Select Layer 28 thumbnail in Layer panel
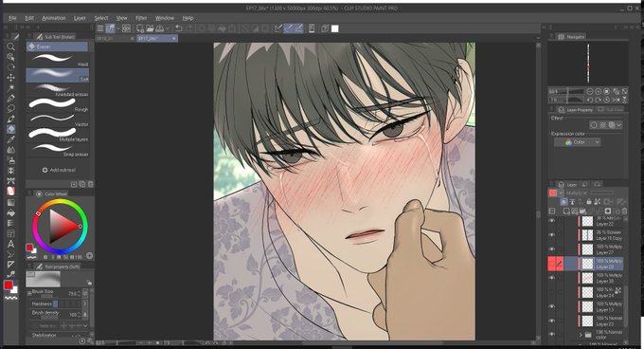The width and height of the screenshot is (644, 349). point(588,264)
